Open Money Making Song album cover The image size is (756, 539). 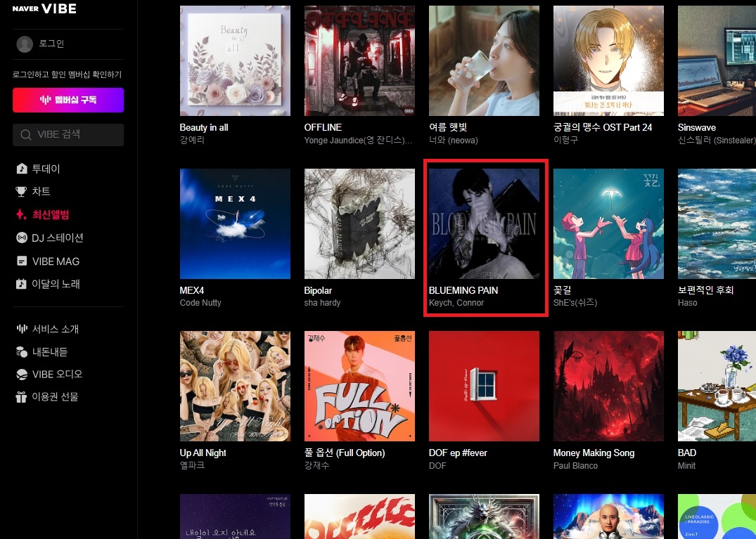[608, 386]
